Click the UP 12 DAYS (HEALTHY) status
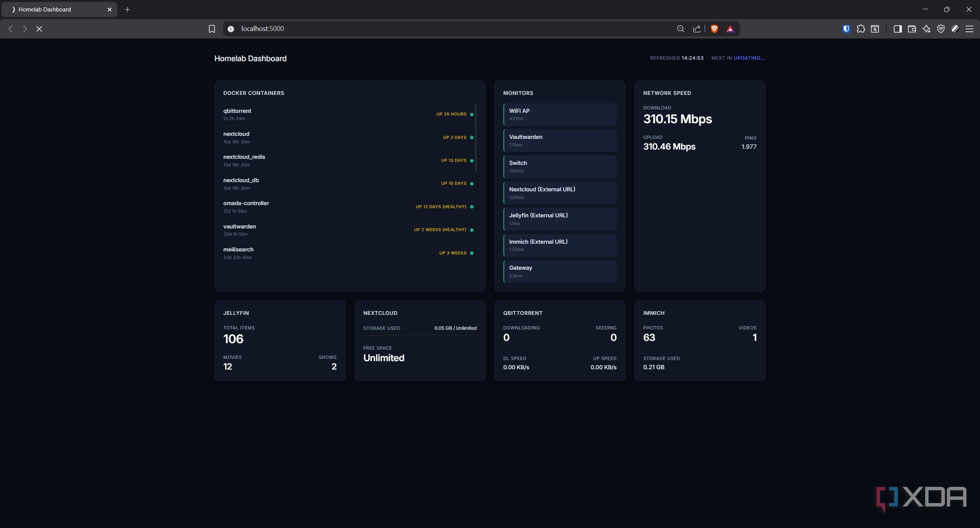Image resolution: width=980 pixels, height=528 pixels. pos(441,207)
